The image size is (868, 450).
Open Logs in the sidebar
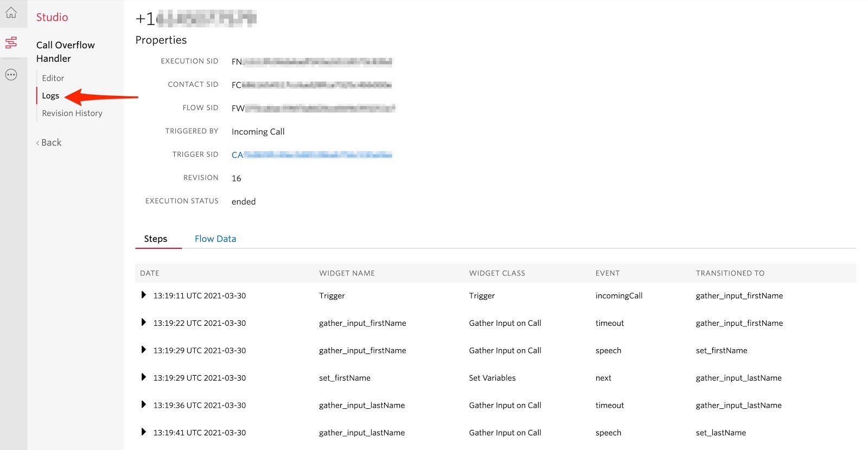pyautogui.click(x=50, y=95)
